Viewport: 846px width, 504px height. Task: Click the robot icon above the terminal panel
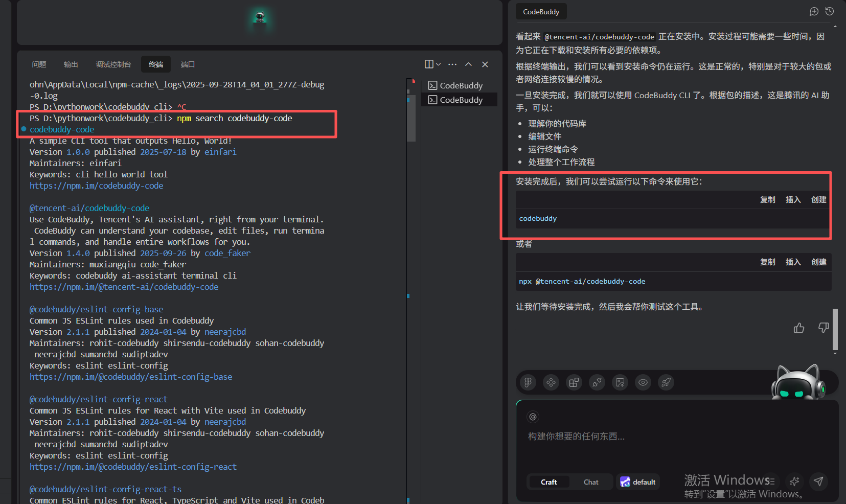click(260, 17)
